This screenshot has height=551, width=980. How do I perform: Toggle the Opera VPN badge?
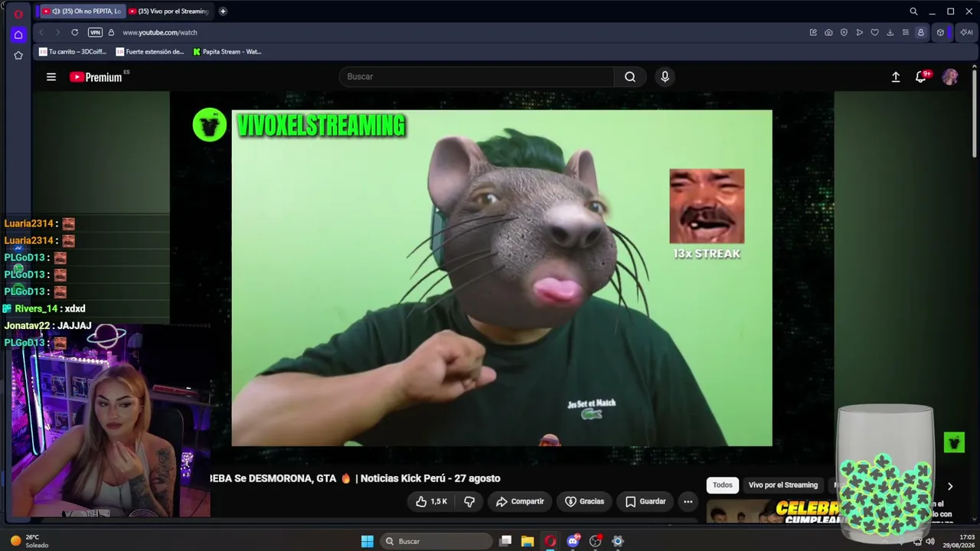[95, 32]
